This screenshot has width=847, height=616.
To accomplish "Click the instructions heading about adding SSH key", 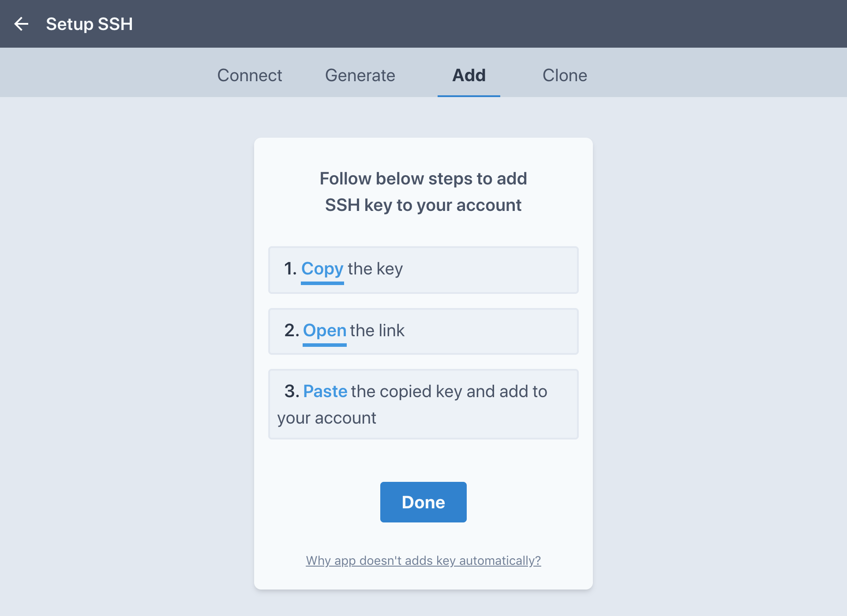I will click(423, 191).
